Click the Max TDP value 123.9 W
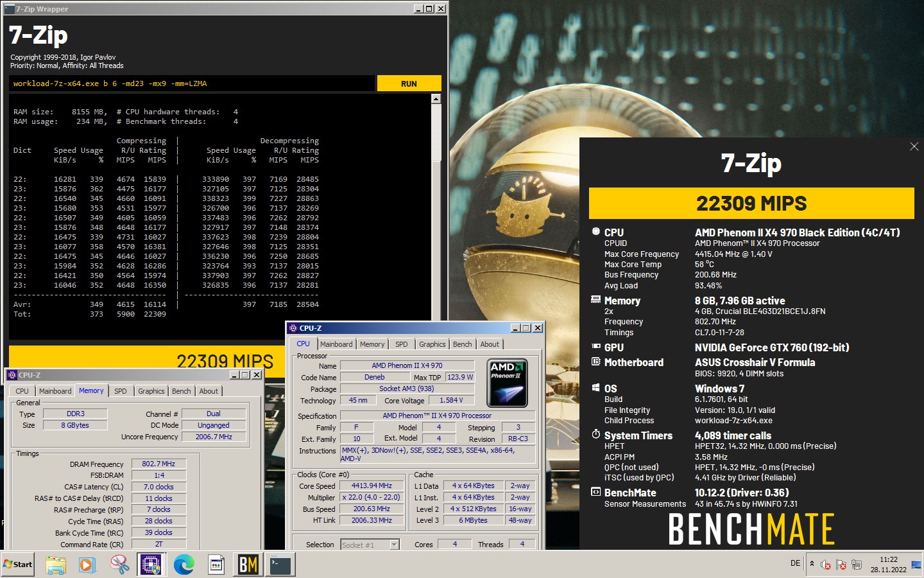The width and height of the screenshot is (924, 578). click(x=460, y=377)
